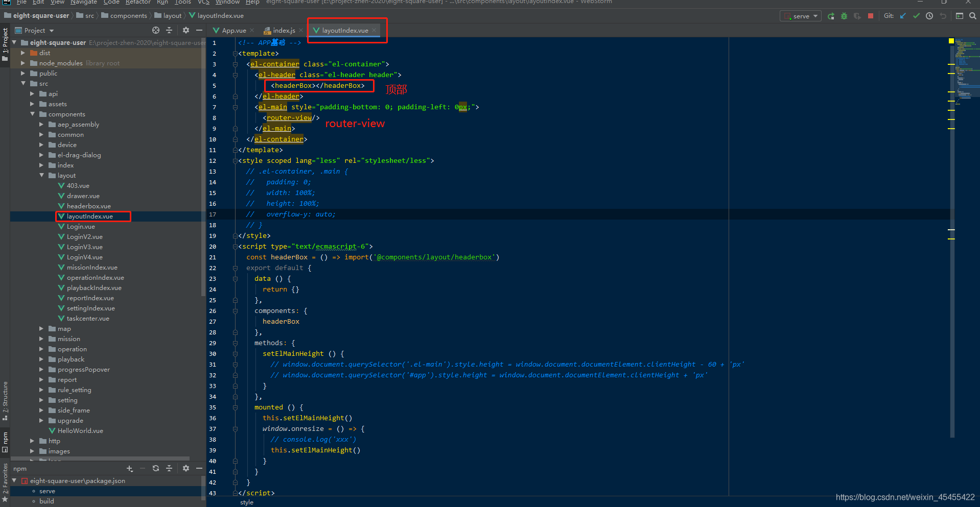
Task: Reload npm scripts icon
Action: (156, 469)
